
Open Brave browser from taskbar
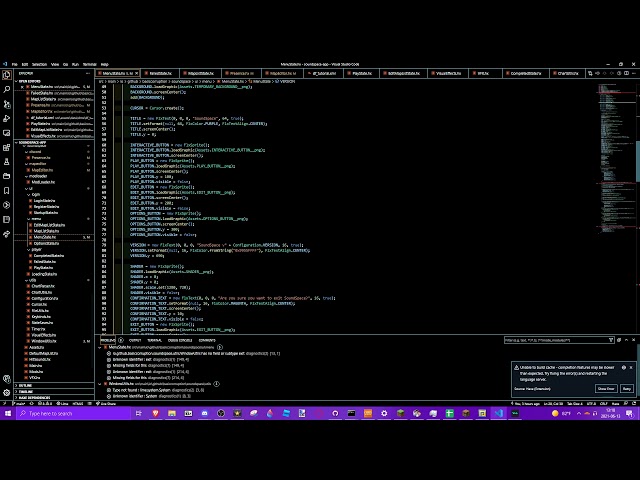pos(155,413)
